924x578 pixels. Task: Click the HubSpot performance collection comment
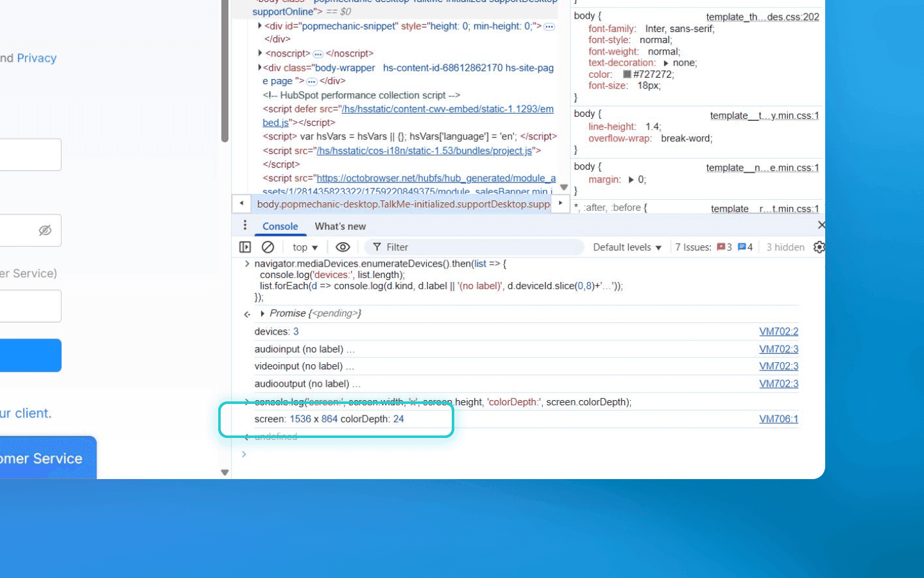coord(361,95)
